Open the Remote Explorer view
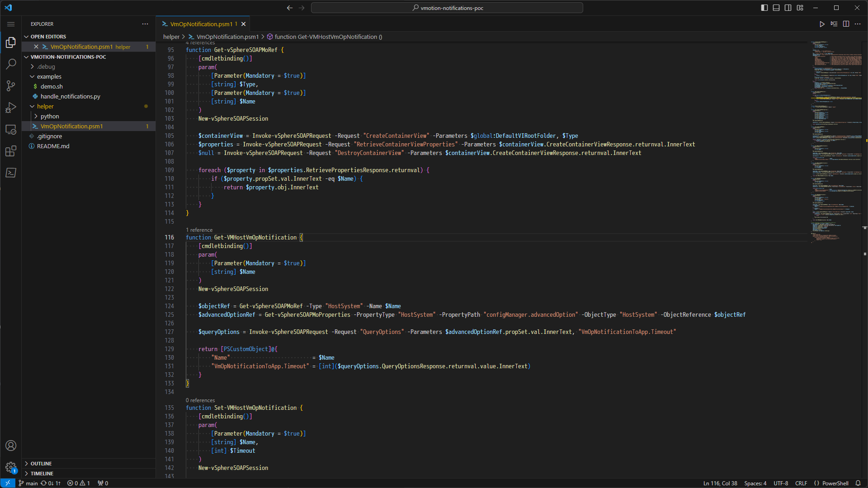 click(11, 129)
